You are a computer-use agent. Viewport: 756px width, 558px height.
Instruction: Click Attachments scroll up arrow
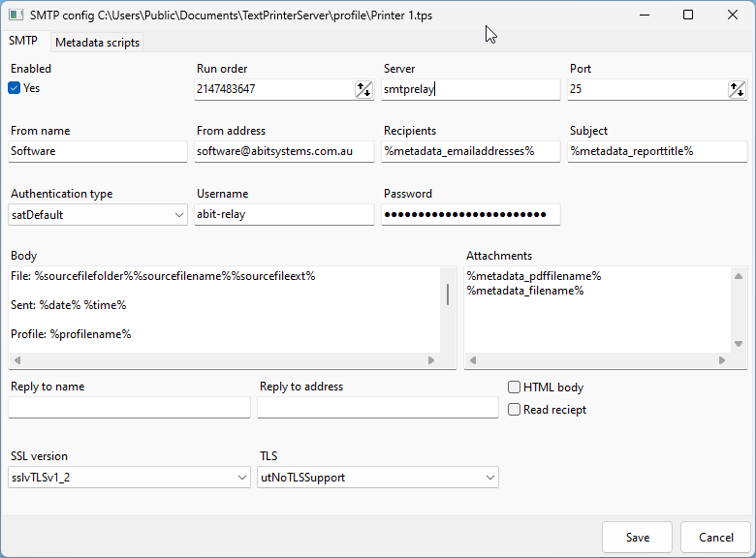(739, 276)
